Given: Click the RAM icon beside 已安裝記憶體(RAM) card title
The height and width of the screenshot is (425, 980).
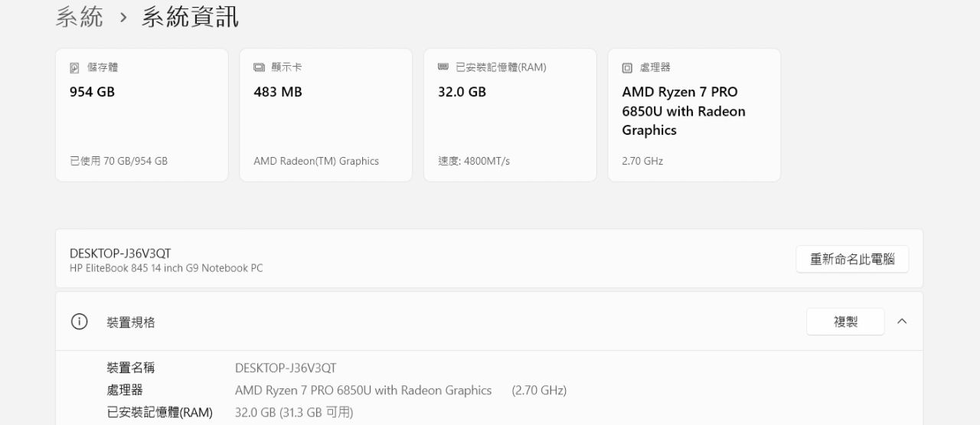Looking at the screenshot, I should (x=443, y=67).
